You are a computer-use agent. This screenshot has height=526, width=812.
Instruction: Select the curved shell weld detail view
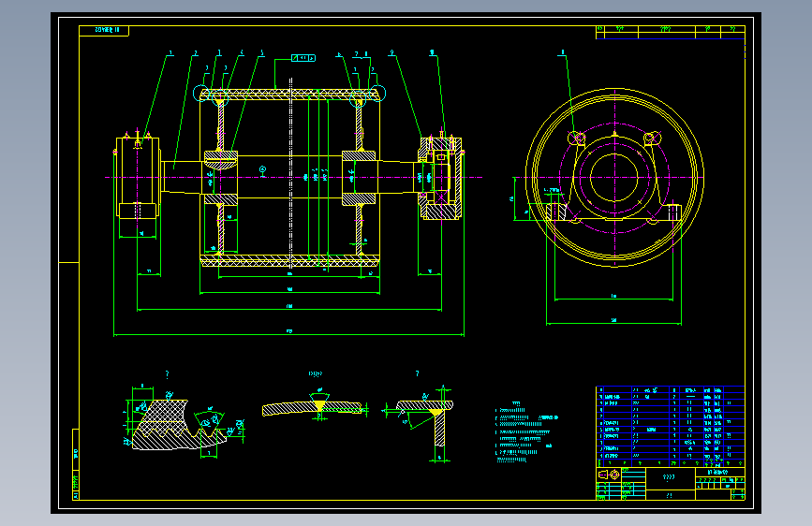point(315,406)
